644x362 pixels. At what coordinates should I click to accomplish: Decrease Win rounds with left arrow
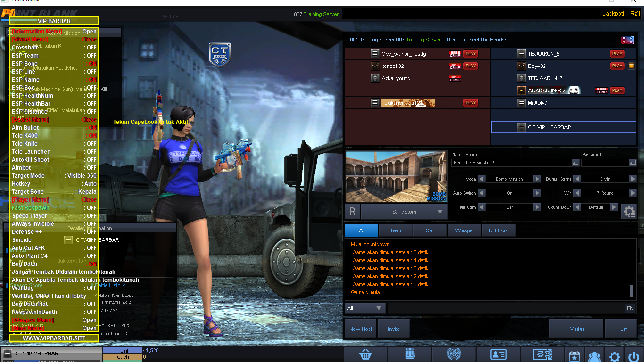[578, 193]
